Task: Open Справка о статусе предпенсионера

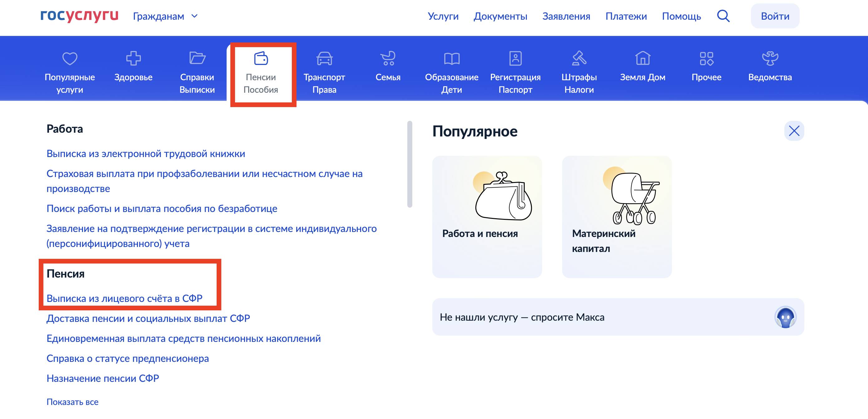Action: [127, 358]
